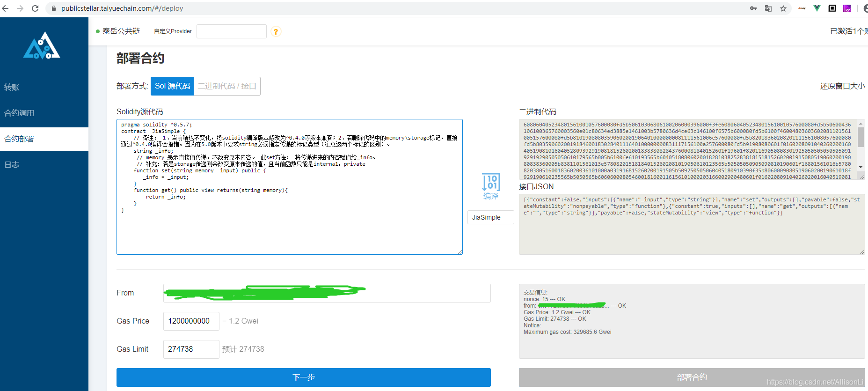Click the 交易信息 transaction info panel
The height and width of the screenshot is (391, 868).
pos(692,321)
